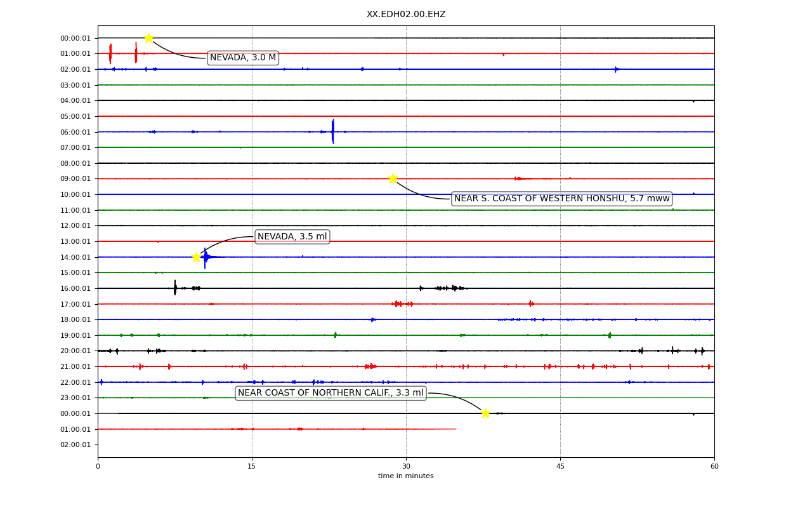The width and height of the screenshot is (812, 508).
Task: Click the 30 tick label on the x-axis
Action: (406, 467)
